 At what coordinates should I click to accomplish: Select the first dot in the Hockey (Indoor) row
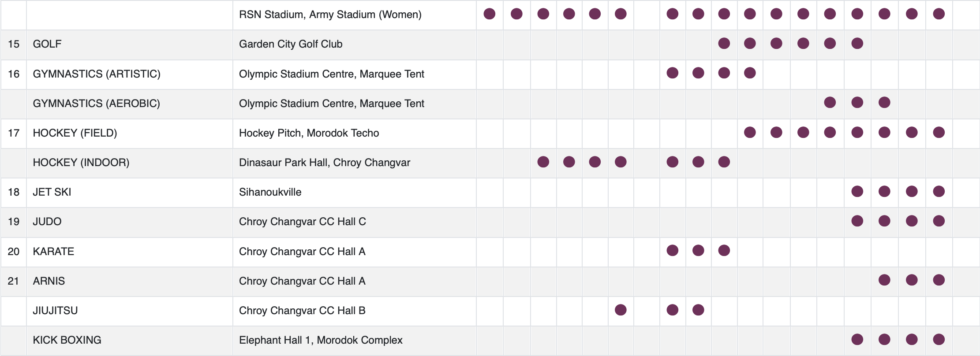click(x=543, y=162)
